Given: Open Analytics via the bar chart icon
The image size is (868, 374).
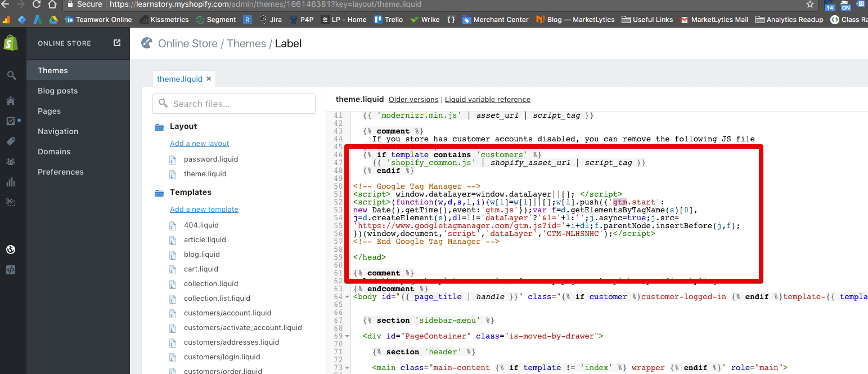Looking at the screenshot, I should 11,181.
